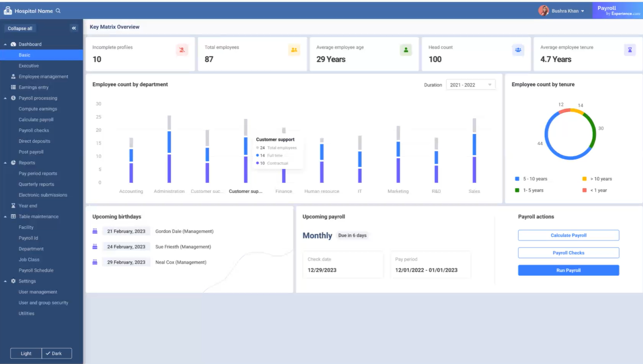643x364 pixels.
Task: Go to Electronic submissions
Action: 43,195
